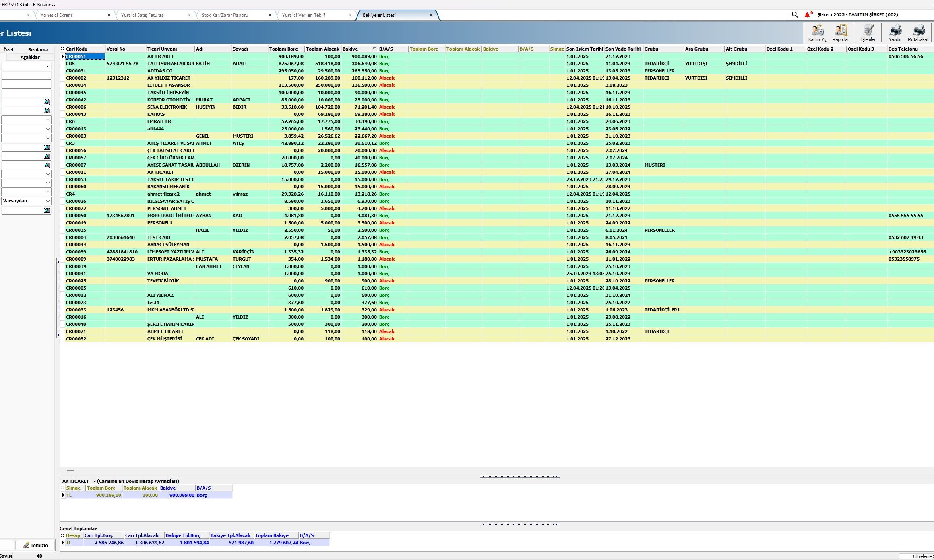Click the grid column chooser next to the Cari Kodu header
This screenshot has height=560, width=934.
click(x=62, y=49)
